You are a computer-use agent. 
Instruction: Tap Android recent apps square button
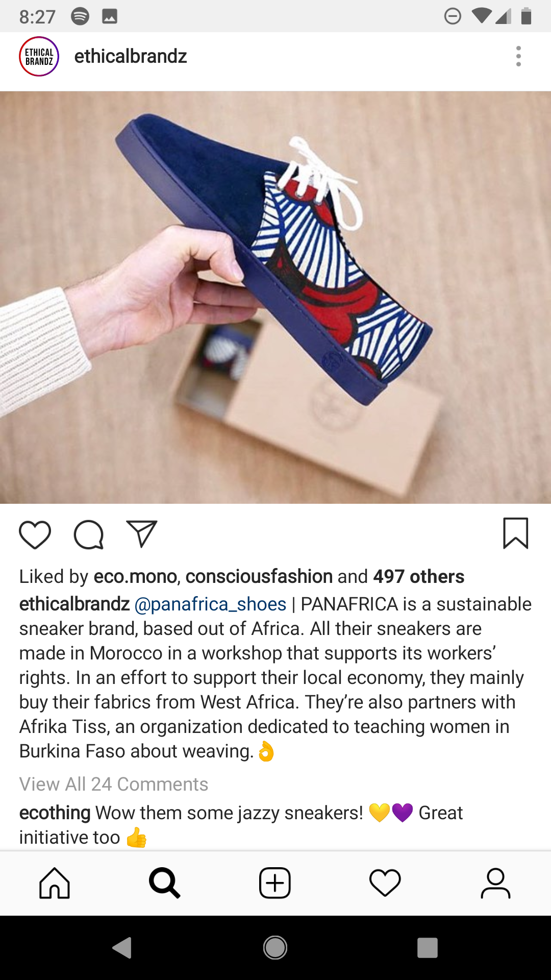[x=428, y=948]
